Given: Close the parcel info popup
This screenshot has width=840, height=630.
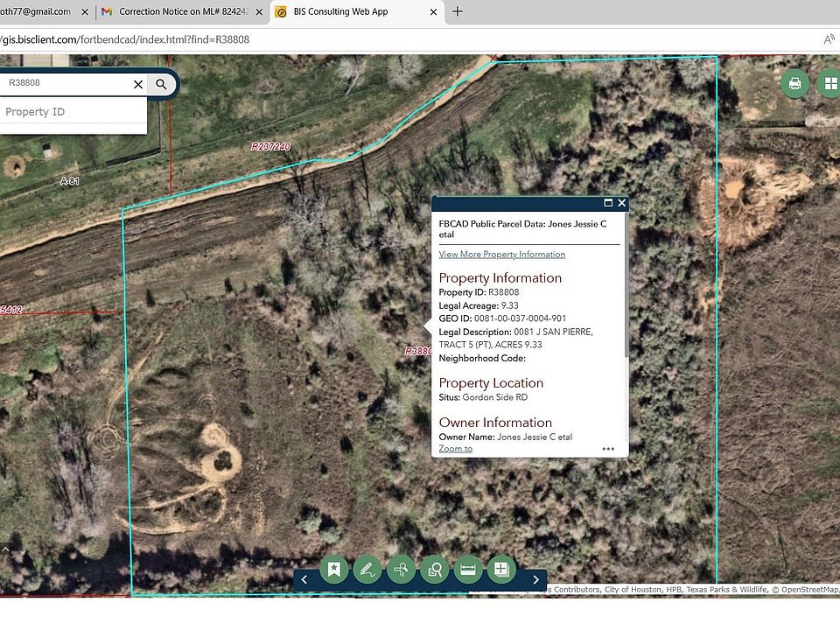Looking at the screenshot, I should 621,203.
